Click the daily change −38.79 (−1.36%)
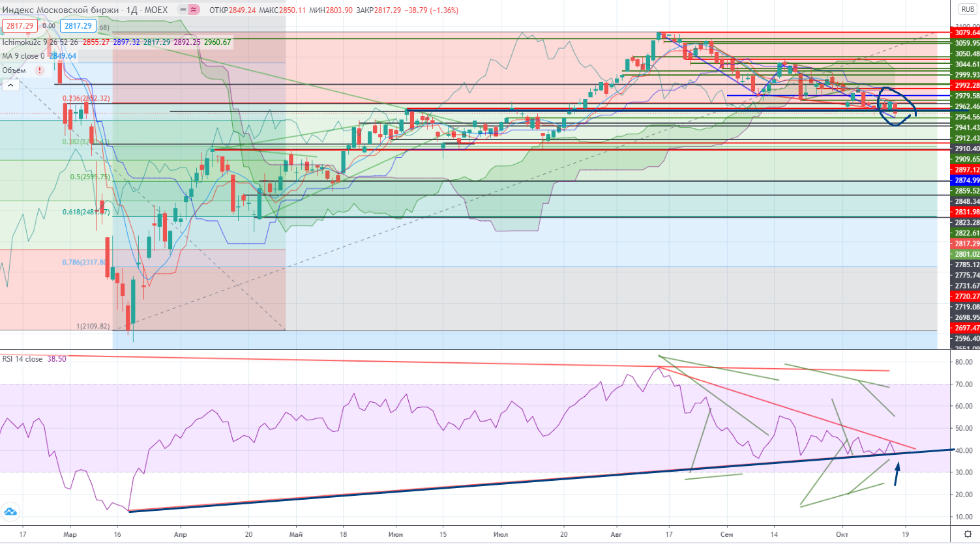 click(x=431, y=10)
